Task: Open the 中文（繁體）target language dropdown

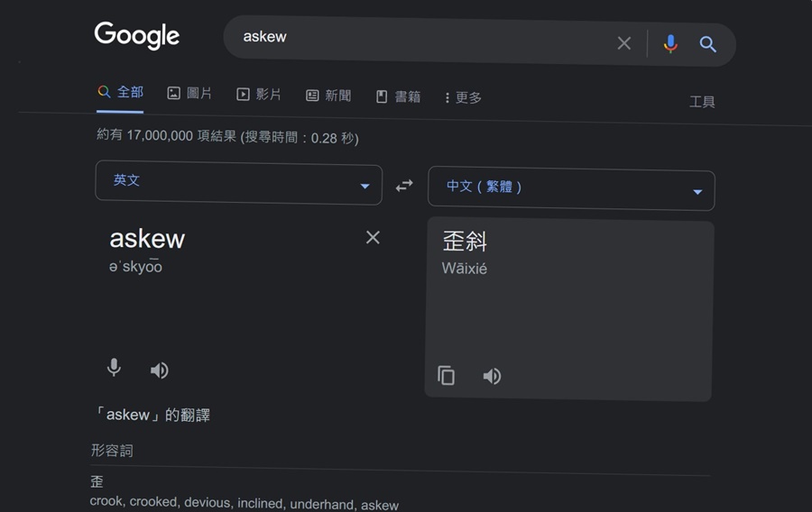Action: coord(571,188)
